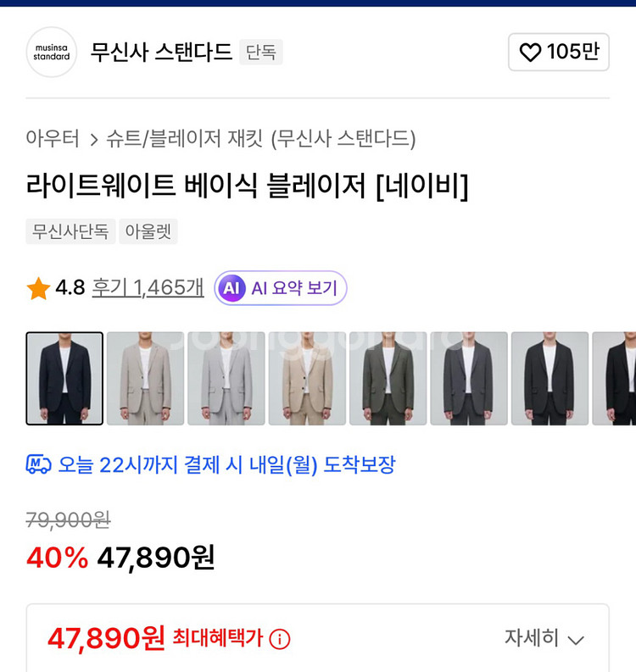Click the 아울렛 tag
Screen dimensions: 636x672
coord(148,231)
